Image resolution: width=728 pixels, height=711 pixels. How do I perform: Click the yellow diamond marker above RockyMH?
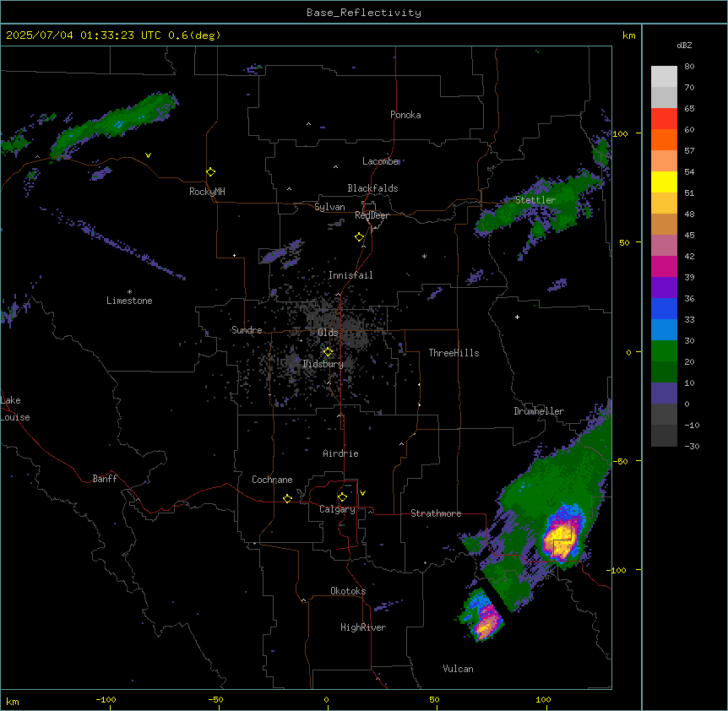point(211,172)
